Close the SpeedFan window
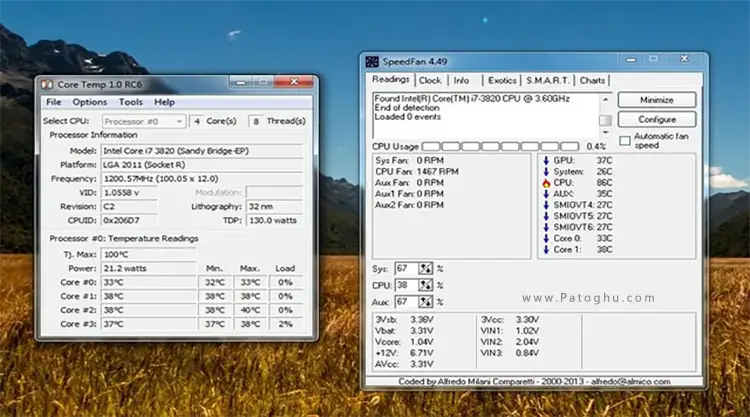The height and width of the screenshot is (417, 750). click(x=684, y=59)
